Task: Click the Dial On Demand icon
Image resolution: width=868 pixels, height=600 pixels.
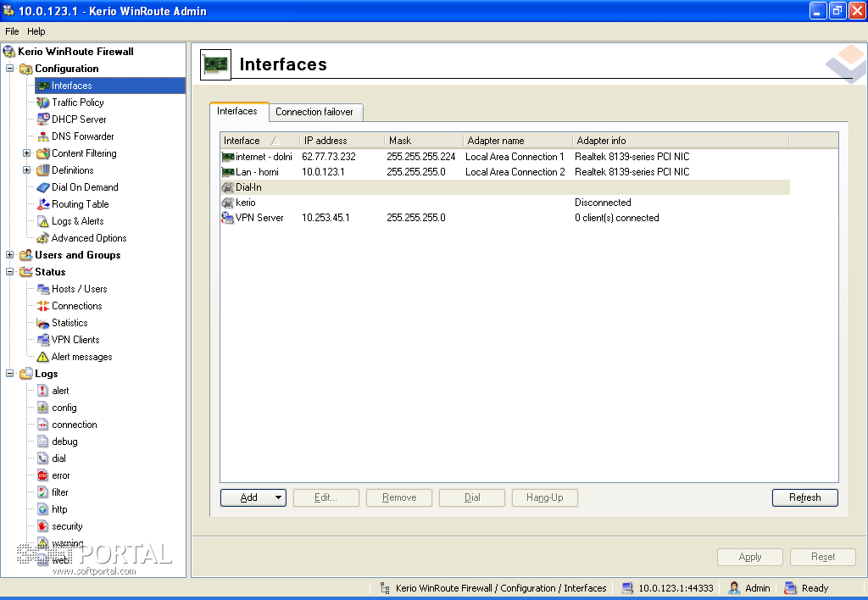Action: pos(43,187)
